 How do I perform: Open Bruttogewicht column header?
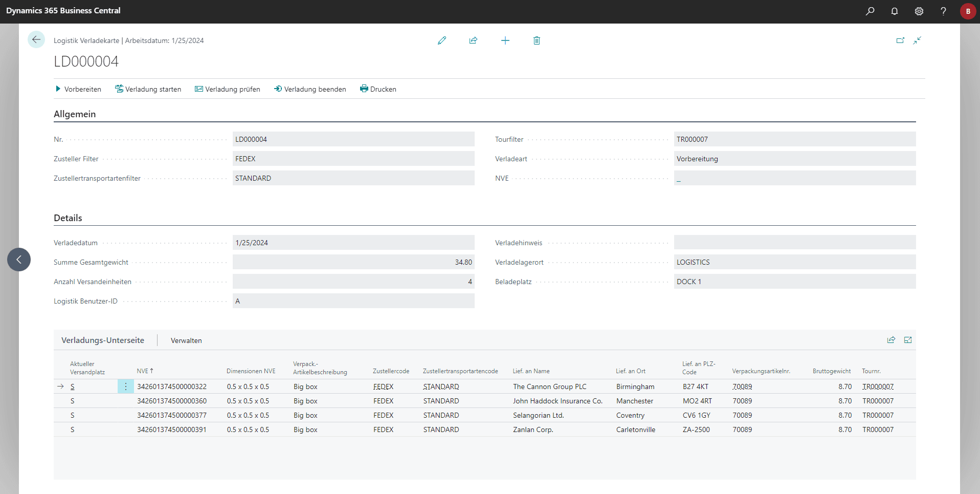tap(832, 371)
